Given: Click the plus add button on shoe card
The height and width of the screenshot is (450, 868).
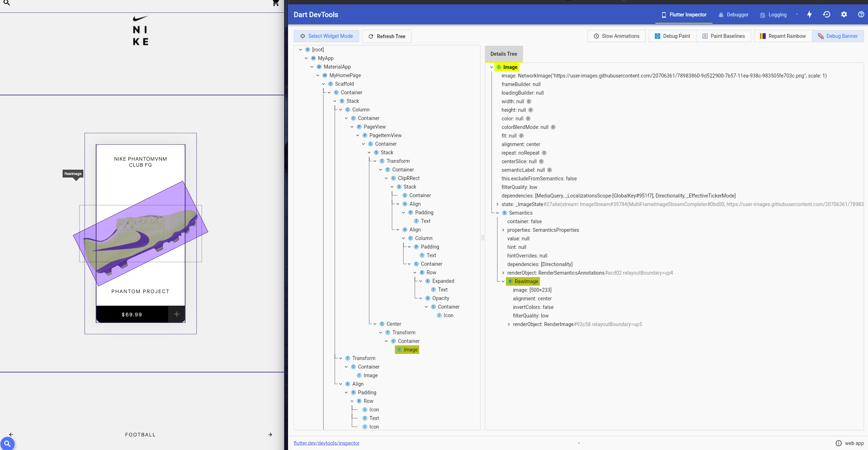Looking at the screenshot, I should 177,314.
